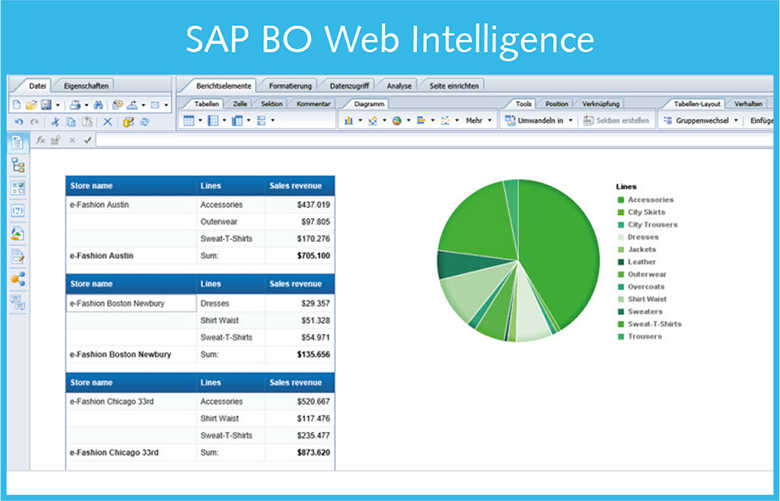Viewport: 780px width, 501px height.
Task: Expand the column chart dropdown arrow
Action: pyautogui.click(x=360, y=120)
